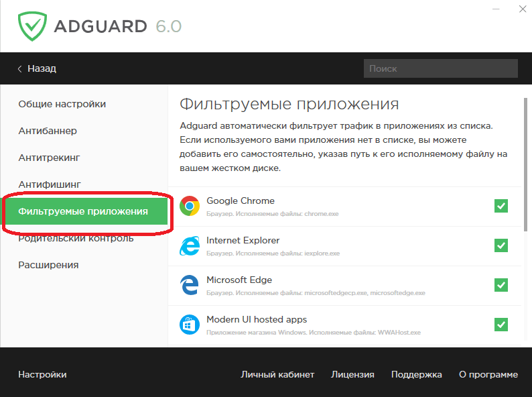Click the iexplore.exe description text
Image resolution: width=532 pixels, height=397 pixels.
273,253
